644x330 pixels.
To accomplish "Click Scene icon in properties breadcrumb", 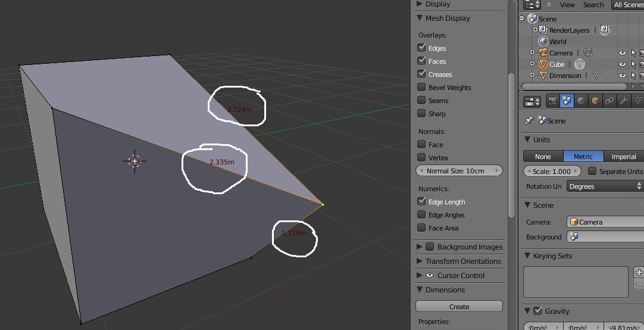I will pyautogui.click(x=542, y=120).
